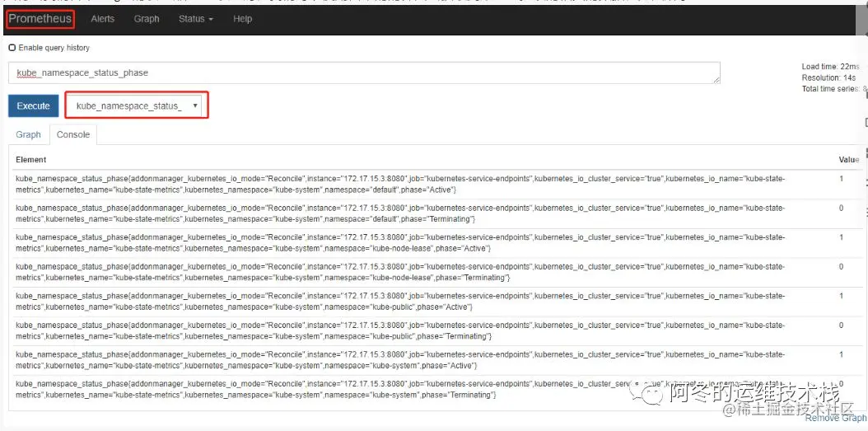The height and width of the screenshot is (431, 868).
Task: Go to the Graph nav item
Action: point(146,19)
